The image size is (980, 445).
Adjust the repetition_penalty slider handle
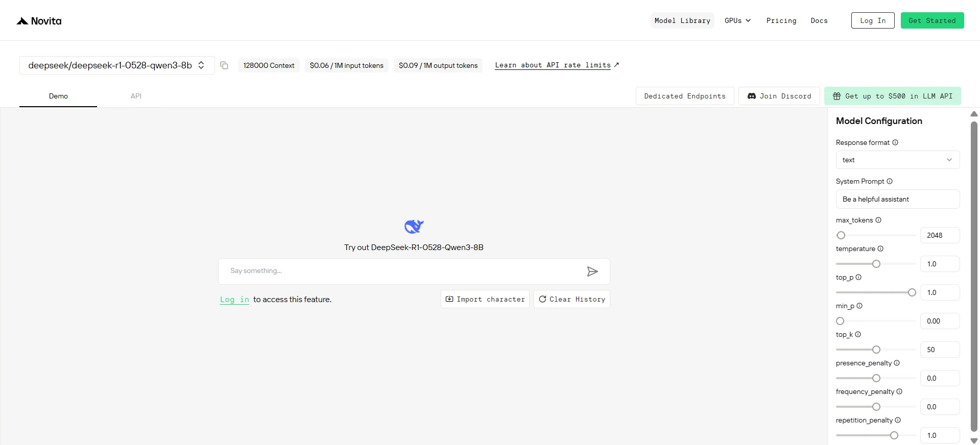(x=894, y=435)
